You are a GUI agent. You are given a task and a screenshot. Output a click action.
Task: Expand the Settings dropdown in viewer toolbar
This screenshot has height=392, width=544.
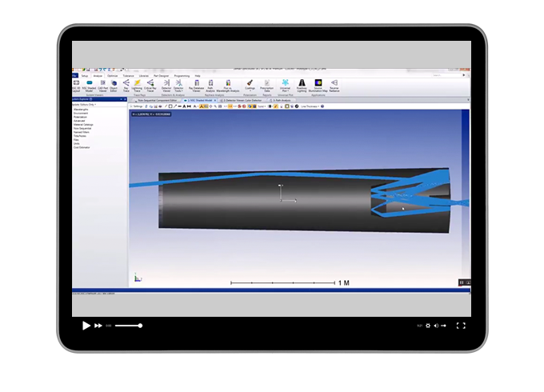137,106
